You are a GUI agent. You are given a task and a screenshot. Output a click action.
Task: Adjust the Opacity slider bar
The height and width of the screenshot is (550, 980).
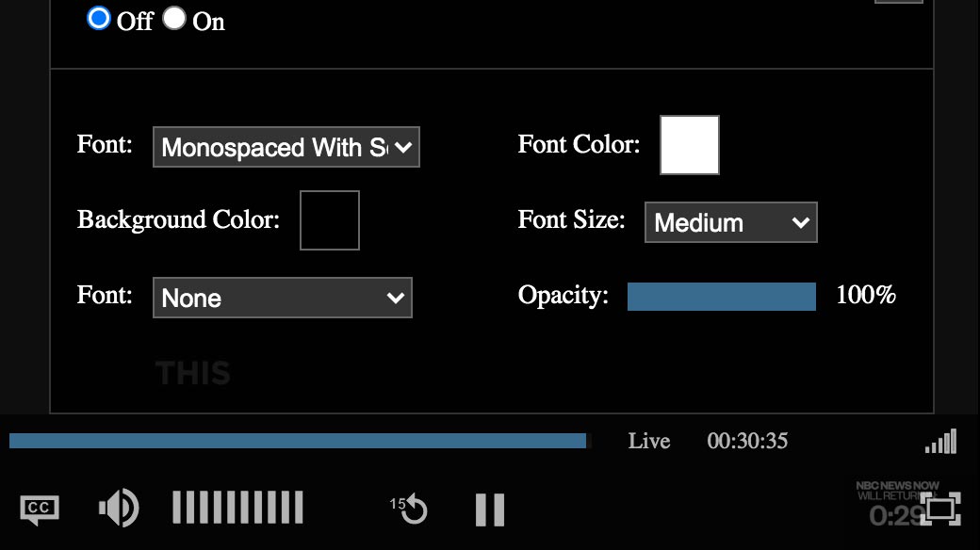(x=722, y=297)
